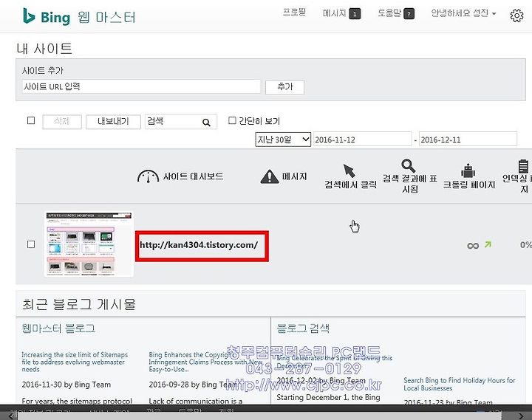Click the robot icon above 크롤링 페이지
532x420 pixels.
(468, 171)
